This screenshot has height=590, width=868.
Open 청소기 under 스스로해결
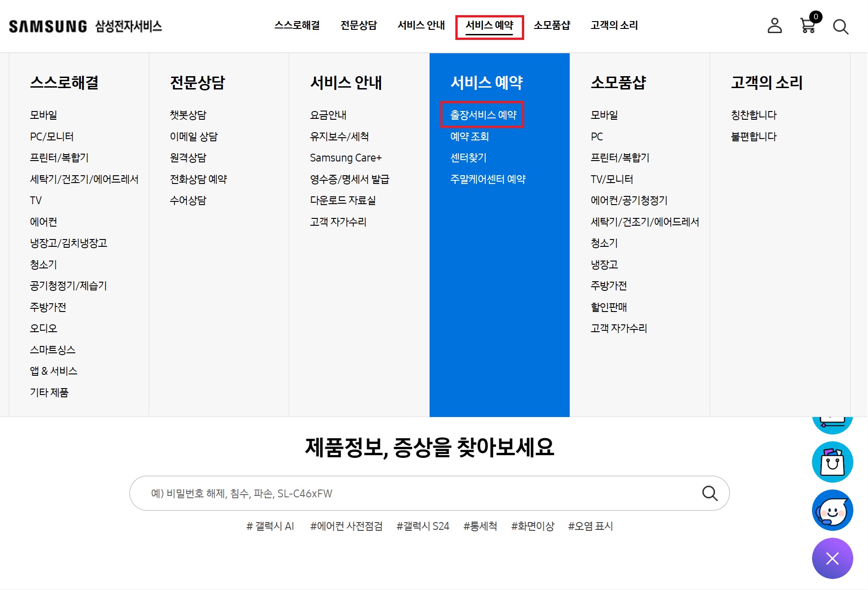coord(44,264)
